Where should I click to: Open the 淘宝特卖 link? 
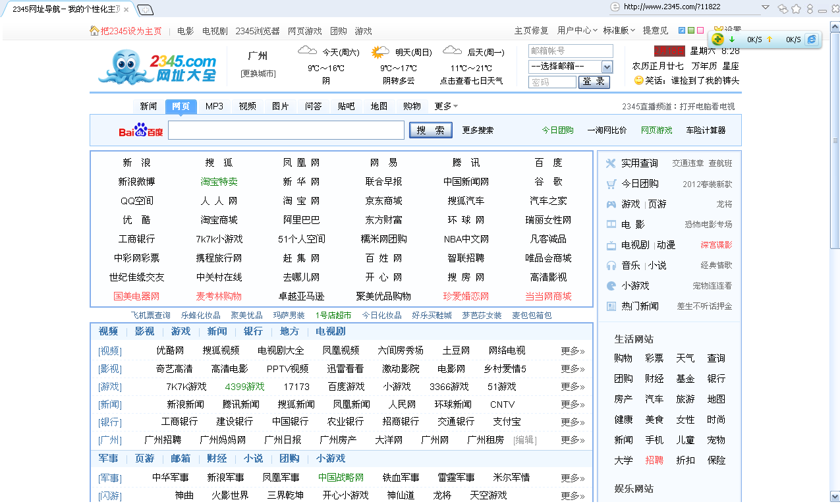(x=219, y=182)
